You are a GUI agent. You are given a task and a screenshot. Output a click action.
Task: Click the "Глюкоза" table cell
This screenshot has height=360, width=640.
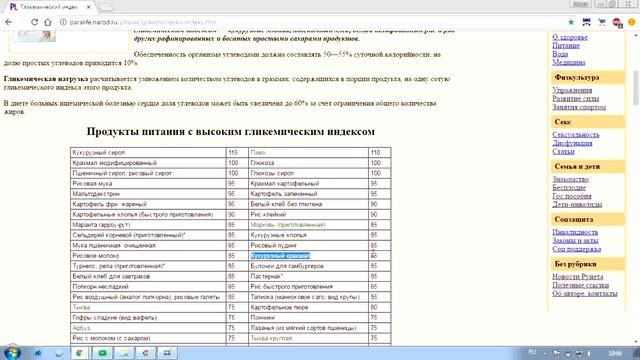pyautogui.click(x=308, y=163)
